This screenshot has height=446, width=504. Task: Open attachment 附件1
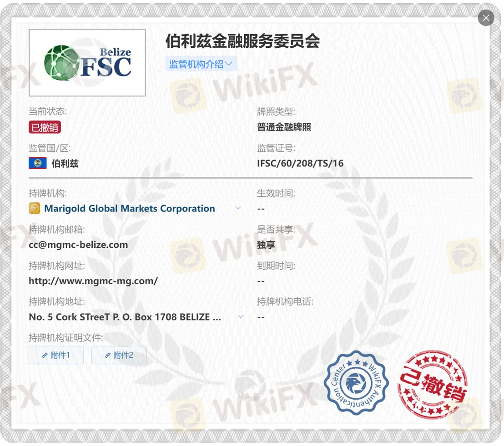click(56, 355)
